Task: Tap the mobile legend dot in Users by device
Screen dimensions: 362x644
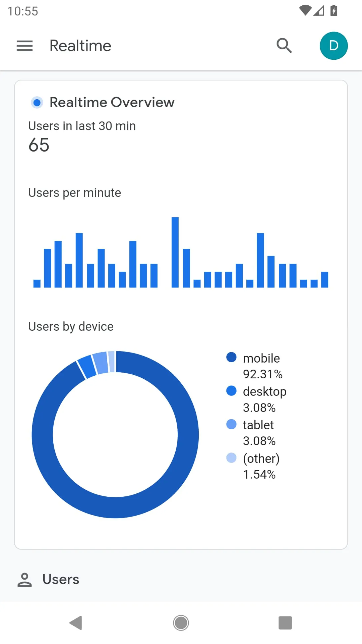Action: click(x=231, y=357)
